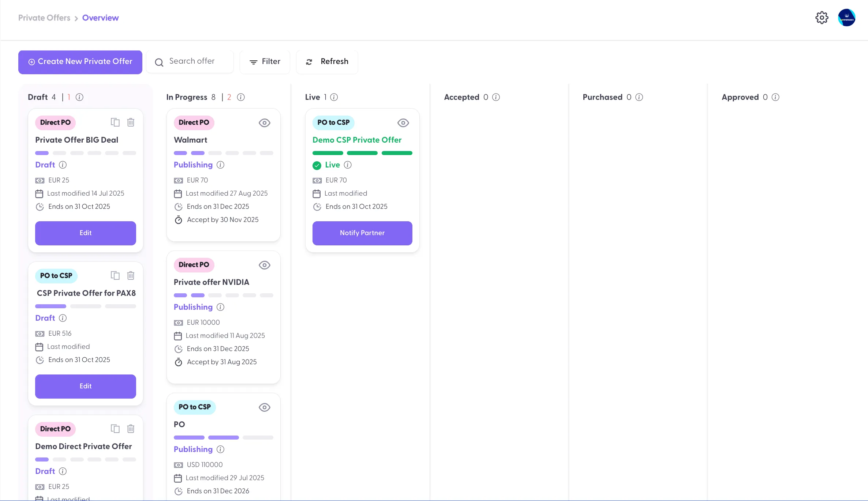Click the info icon next to Draft column header

[x=79, y=97]
